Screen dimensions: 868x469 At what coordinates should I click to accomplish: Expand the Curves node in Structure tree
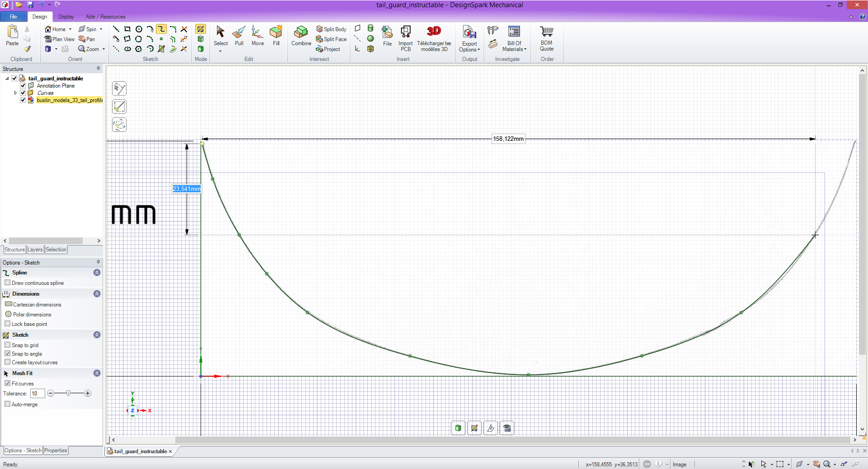(15, 93)
